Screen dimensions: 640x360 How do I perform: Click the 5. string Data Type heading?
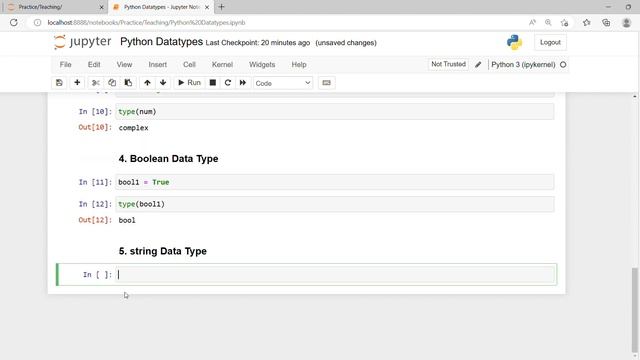coord(162,251)
